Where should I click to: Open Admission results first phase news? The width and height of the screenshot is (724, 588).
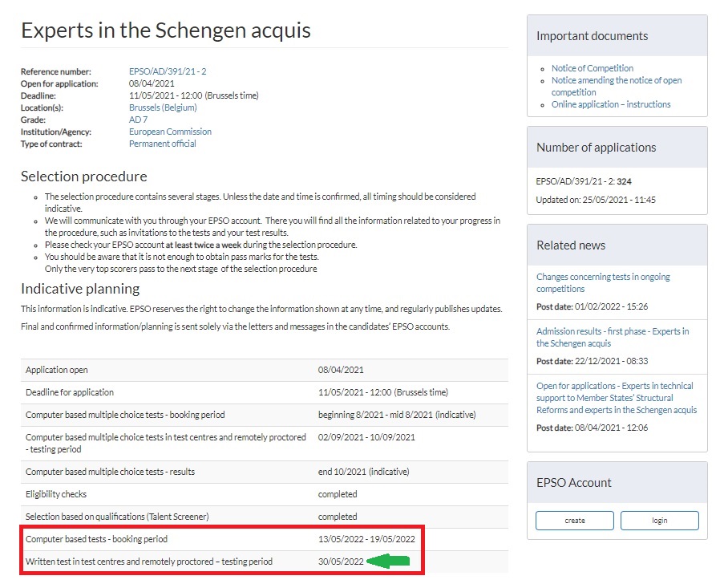coord(612,337)
